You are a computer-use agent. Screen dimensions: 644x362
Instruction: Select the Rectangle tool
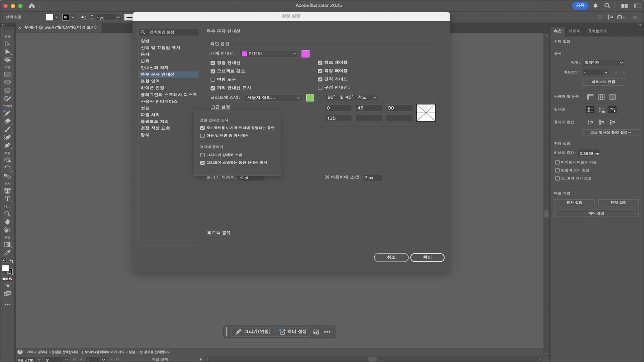(7, 74)
